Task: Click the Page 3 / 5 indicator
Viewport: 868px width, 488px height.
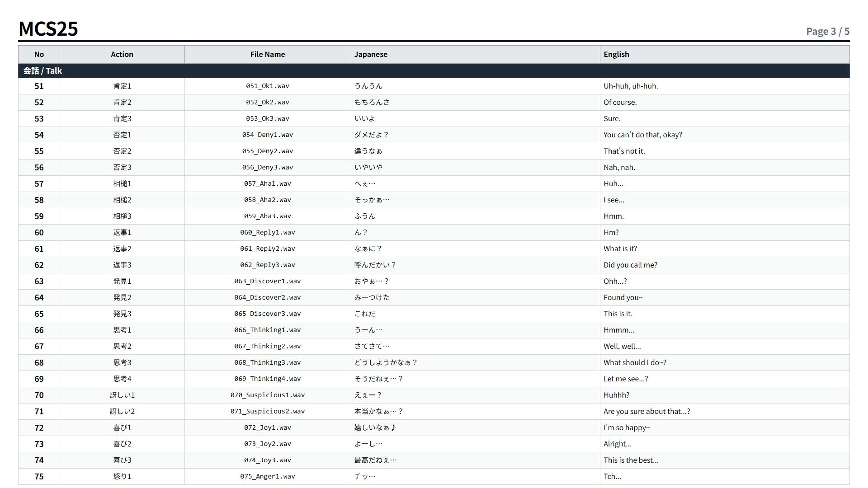Action: (x=828, y=31)
